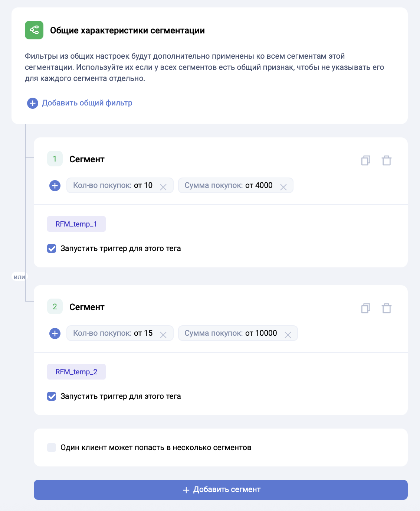
Task: Delete segment 2 with trash icon
Action: pyautogui.click(x=387, y=308)
